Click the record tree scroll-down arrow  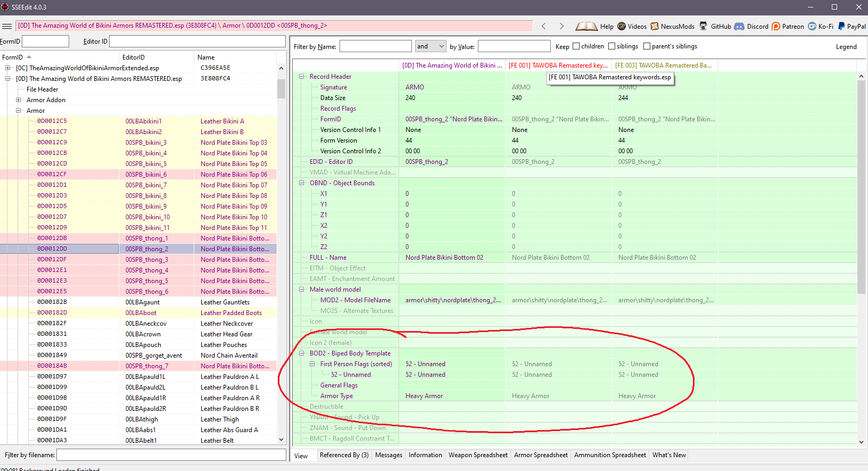point(282,440)
